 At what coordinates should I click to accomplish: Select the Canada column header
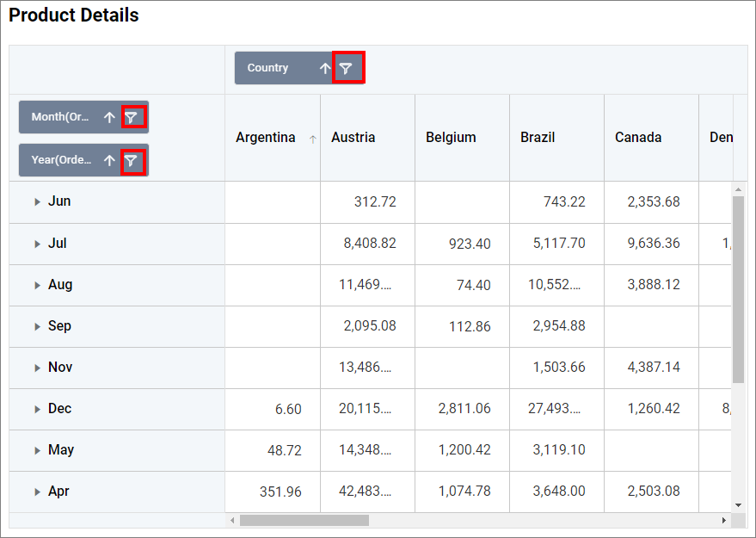click(x=638, y=138)
